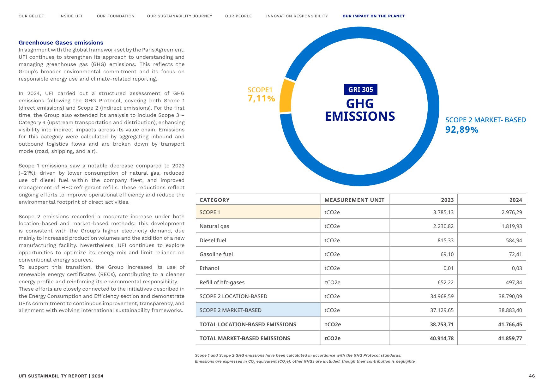Click the SCOPE 2 LOCATION-BASED row label
554x392 pixels.
click(233, 296)
